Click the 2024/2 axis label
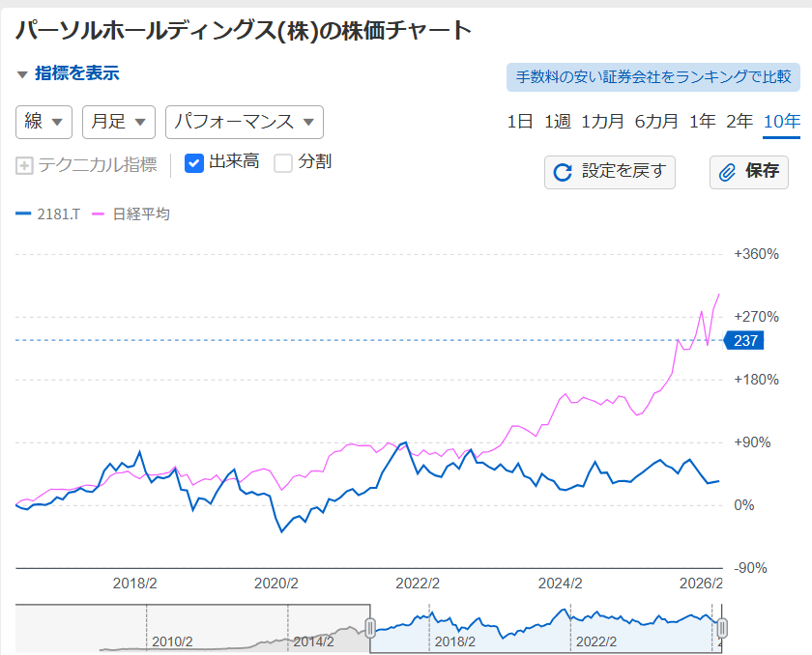This screenshot has height=655, width=812. coord(560,584)
